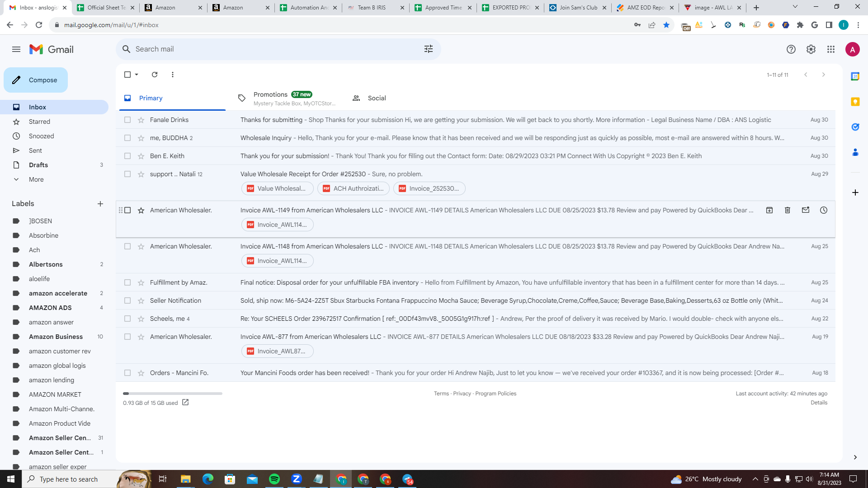The width and height of the screenshot is (868, 488).
Task: Open Google Contacts side panel
Action: tap(855, 152)
